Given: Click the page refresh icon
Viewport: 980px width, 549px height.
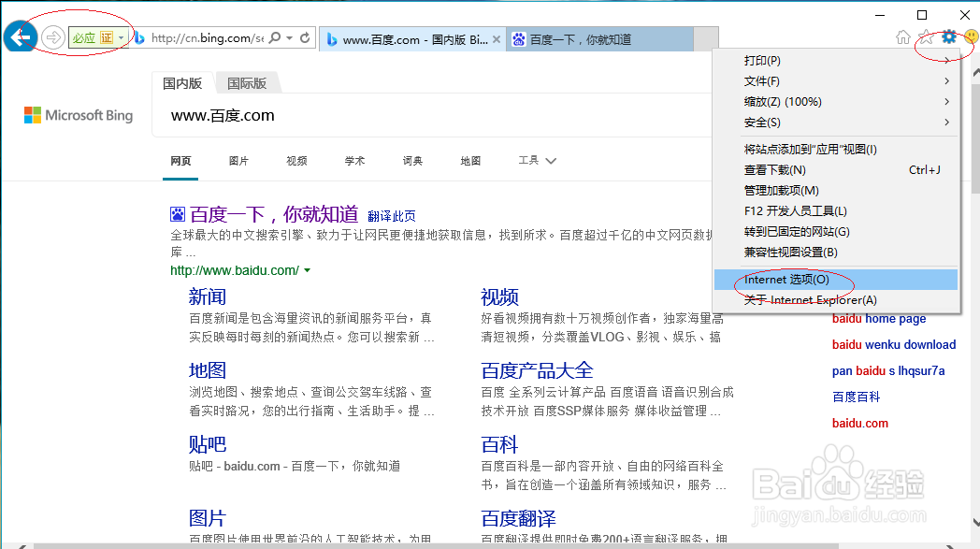Looking at the screenshot, I should 305,38.
